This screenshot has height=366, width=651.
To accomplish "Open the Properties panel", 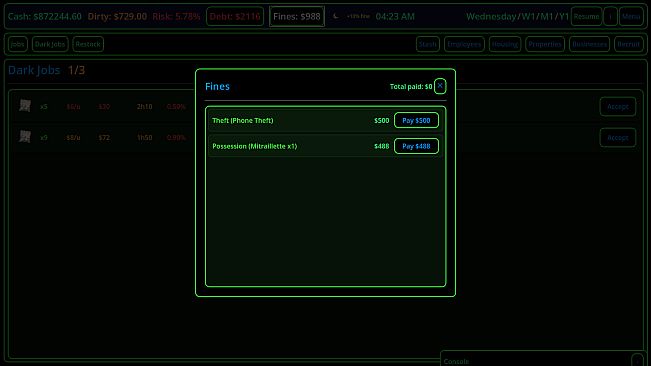I will coord(545,44).
